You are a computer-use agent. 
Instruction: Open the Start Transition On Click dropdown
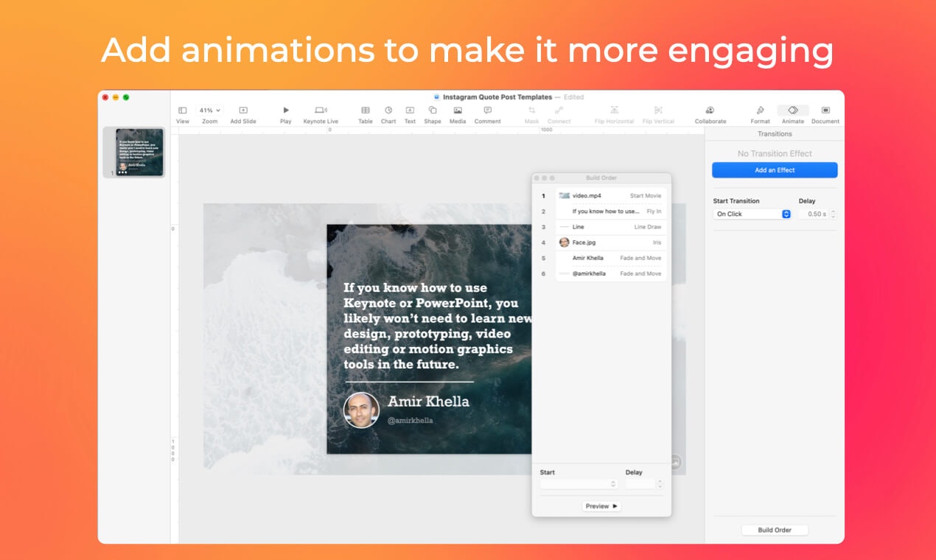tap(752, 214)
